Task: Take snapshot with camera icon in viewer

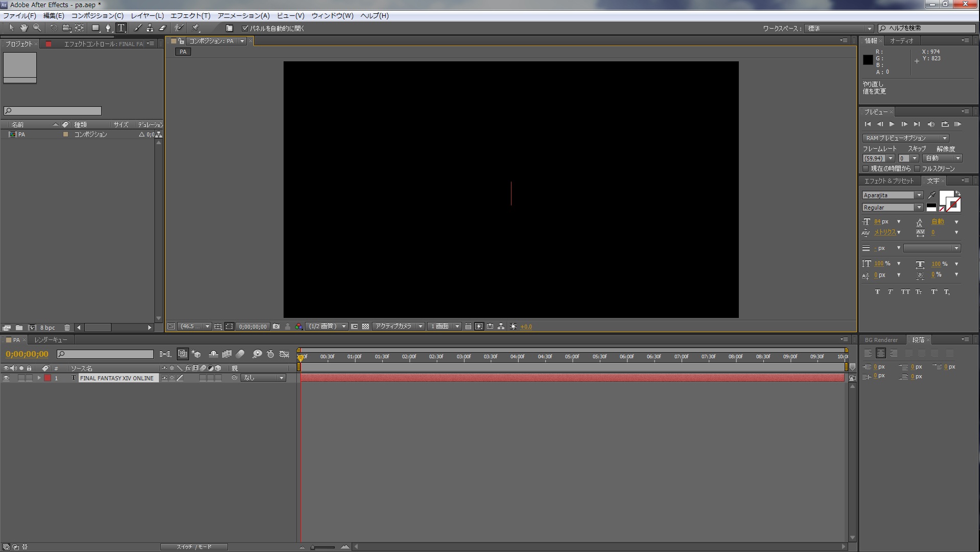Action: (x=276, y=326)
